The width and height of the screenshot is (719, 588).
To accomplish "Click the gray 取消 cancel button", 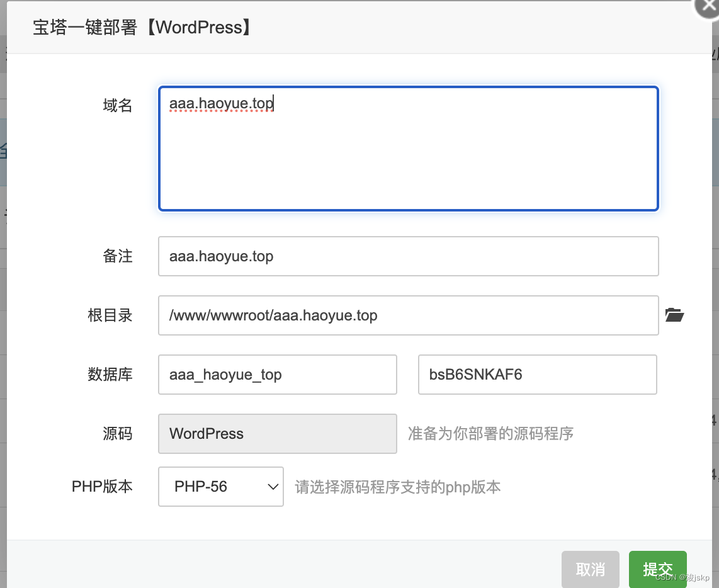I will [x=591, y=569].
